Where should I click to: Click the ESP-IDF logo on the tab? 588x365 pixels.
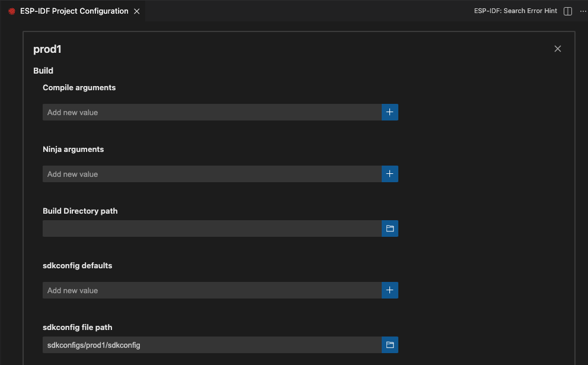click(12, 11)
